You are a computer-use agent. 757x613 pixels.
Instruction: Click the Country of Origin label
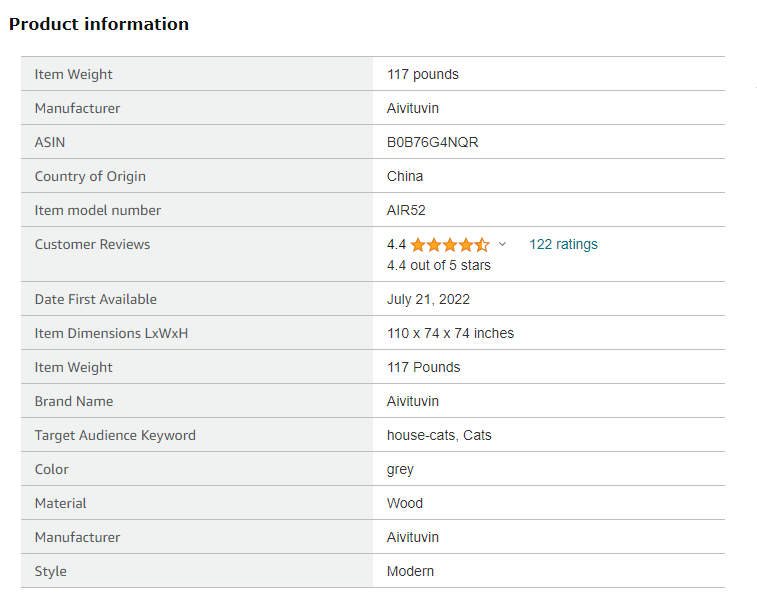tap(90, 176)
